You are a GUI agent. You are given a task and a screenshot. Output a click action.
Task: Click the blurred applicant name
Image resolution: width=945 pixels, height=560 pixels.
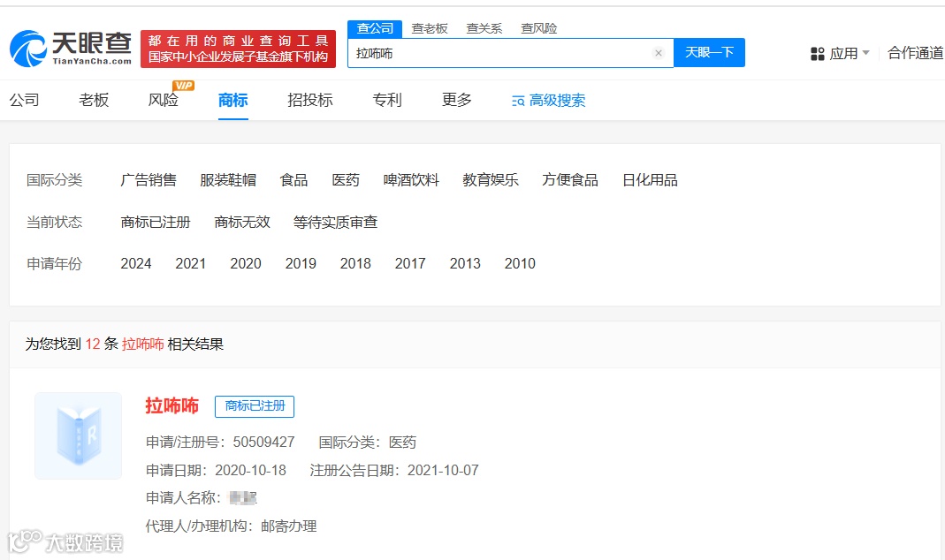point(243,498)
